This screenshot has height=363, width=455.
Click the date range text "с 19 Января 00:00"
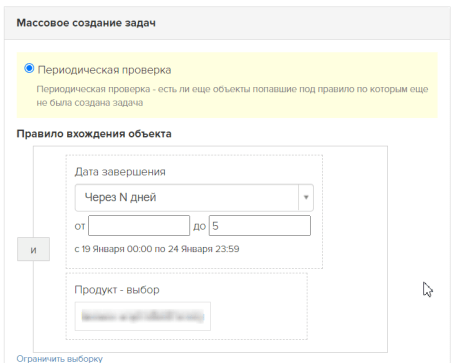pyautogui.click(x=113, y=249)
